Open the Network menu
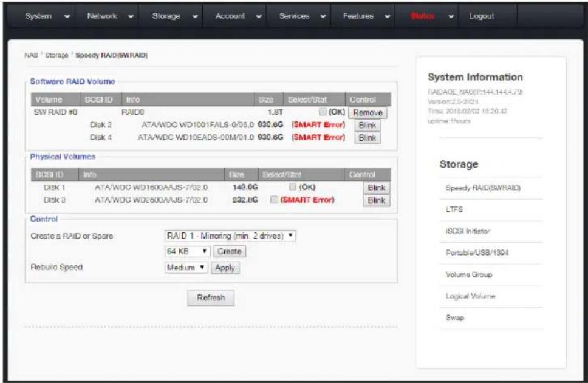This screenshot has width=588, height=383. [x=102, y=16]
